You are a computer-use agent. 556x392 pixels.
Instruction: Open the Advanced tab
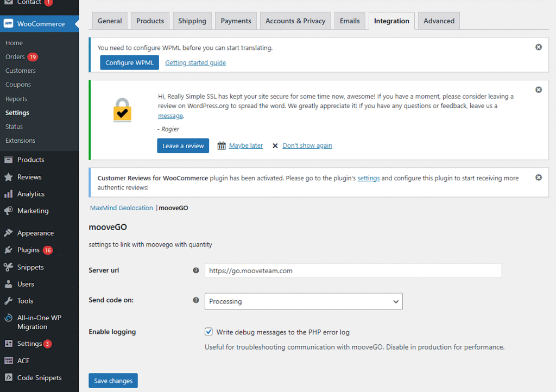coord(439,21)
